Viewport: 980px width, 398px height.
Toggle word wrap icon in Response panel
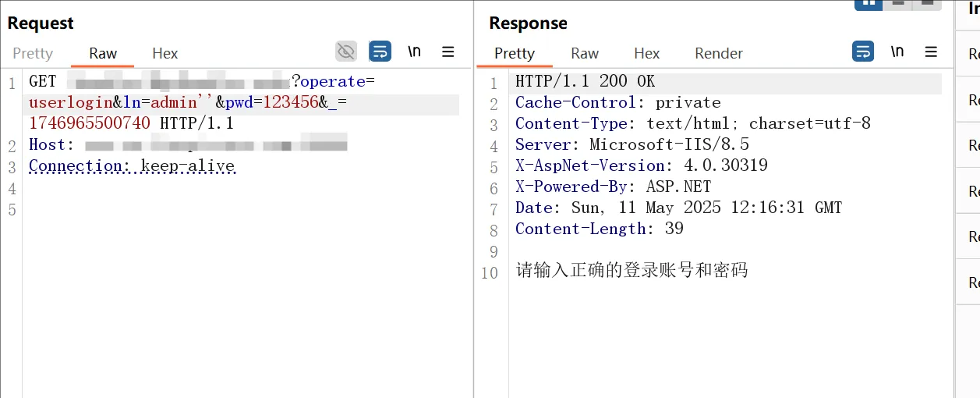click(863, 52)
